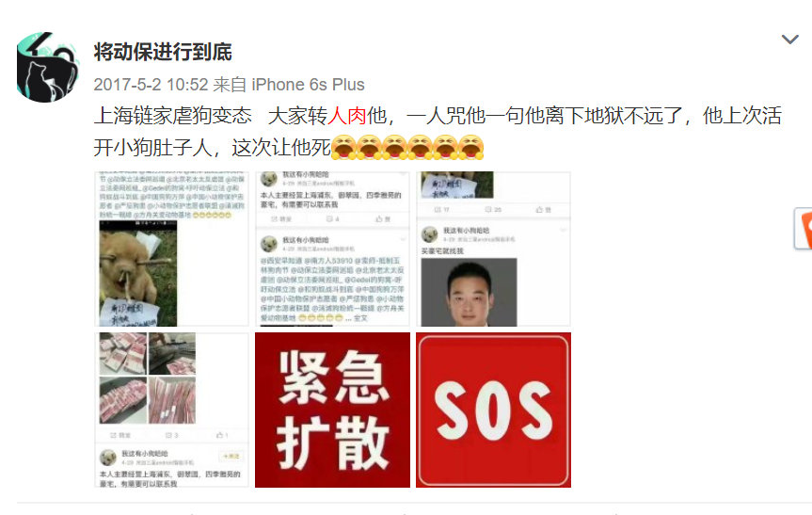Open the 2017-5-2 10:52 timestamp link
812x515 pixels.
click(x=151, y=85)
